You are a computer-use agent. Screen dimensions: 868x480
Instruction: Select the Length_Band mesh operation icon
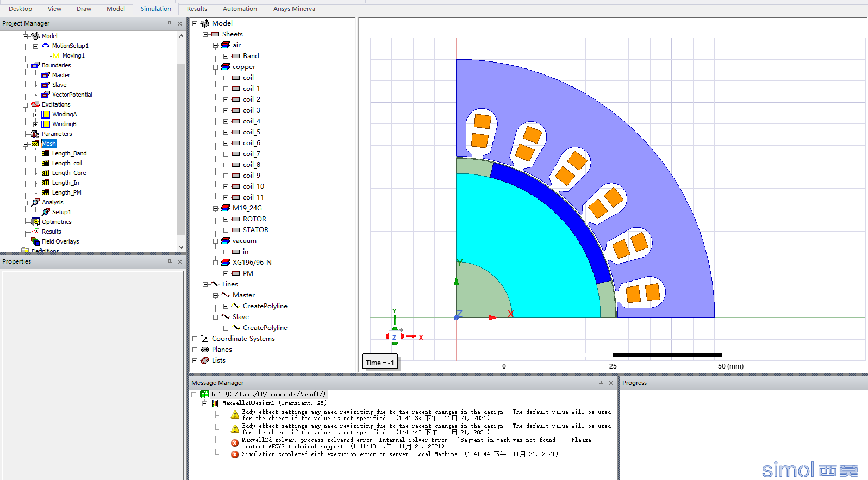click(x=46, y=153)
